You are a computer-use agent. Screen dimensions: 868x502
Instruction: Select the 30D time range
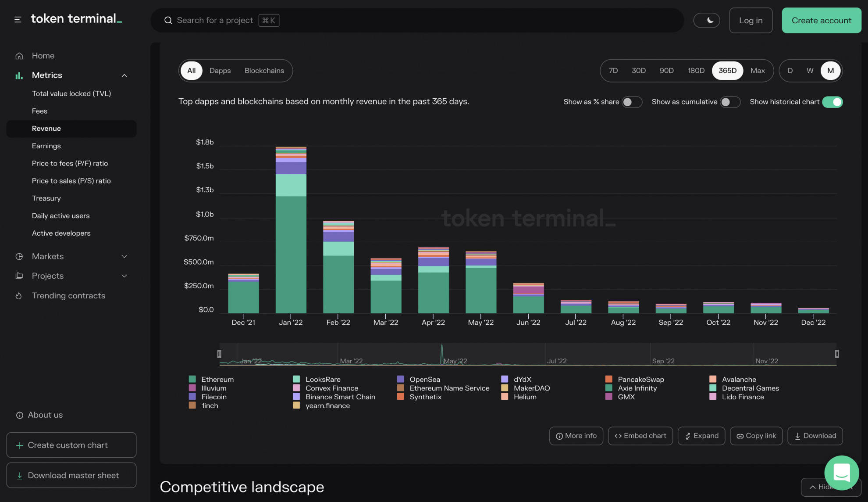pos(638,70)
